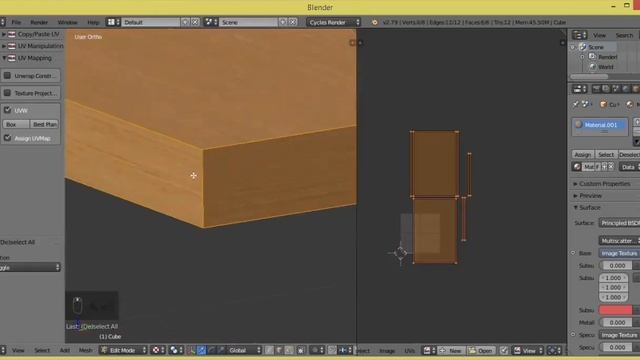
Task: Select Material.001 slot in list
Action: point(600,125)
